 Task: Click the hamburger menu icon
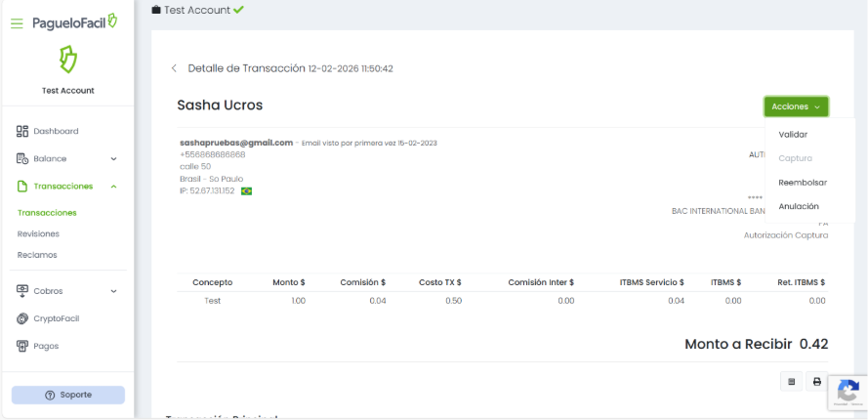17,23
